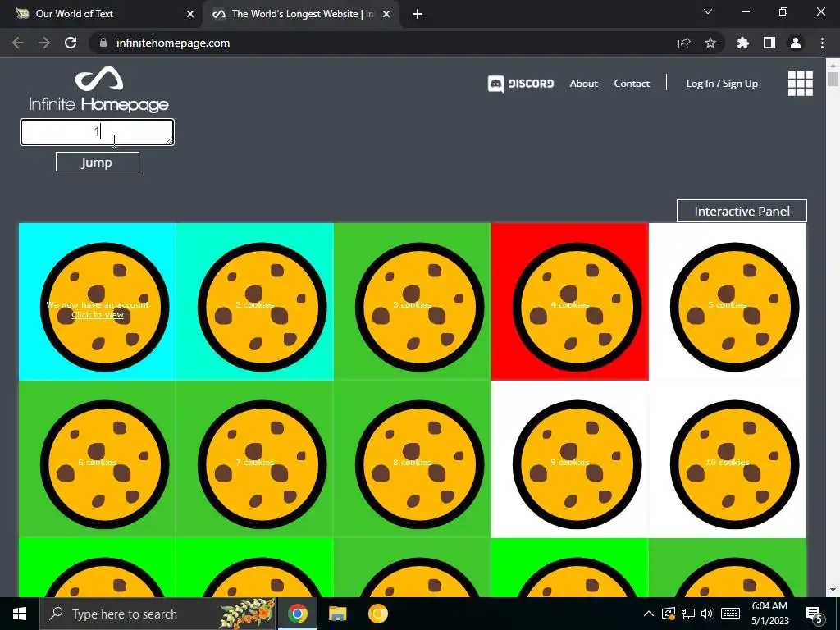Viewport: 840px width, 630px height.
Task: Click the 2 cookies tile
Action: (x=255, y=302)
